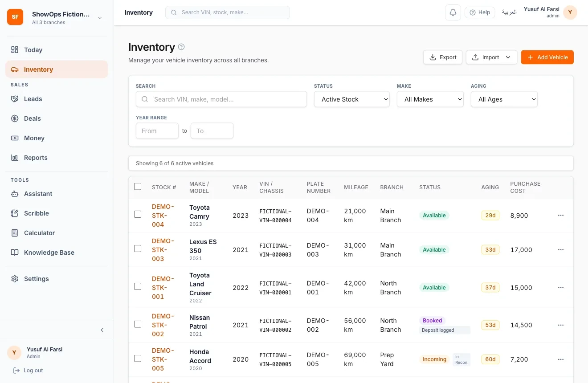The width and height of the screenshot is (588, 383).
Task: Click the Y user avatar in top bar
Action: (x=570, y=12)
